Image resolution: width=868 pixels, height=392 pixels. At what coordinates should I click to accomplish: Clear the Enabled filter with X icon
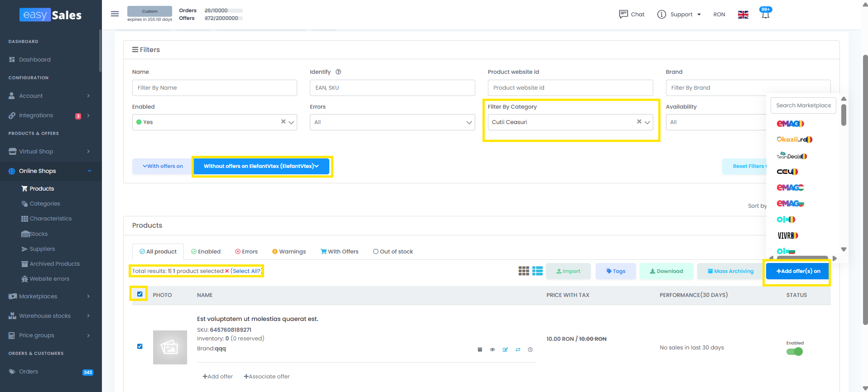(x=283, y=122)
